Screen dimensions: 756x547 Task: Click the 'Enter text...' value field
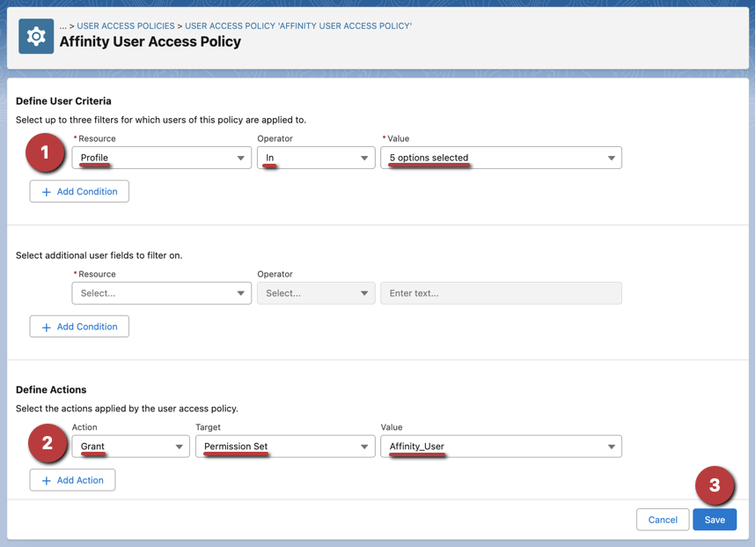501,293
